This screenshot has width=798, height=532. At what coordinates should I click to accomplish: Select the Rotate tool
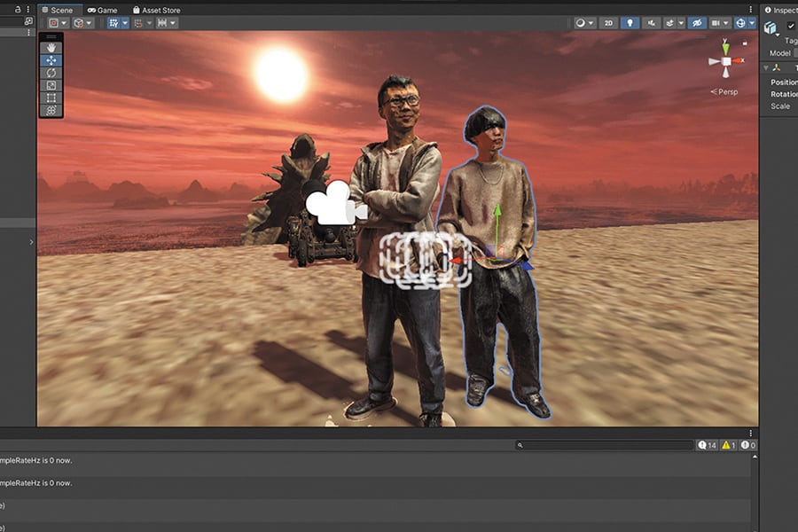point(51,73)
